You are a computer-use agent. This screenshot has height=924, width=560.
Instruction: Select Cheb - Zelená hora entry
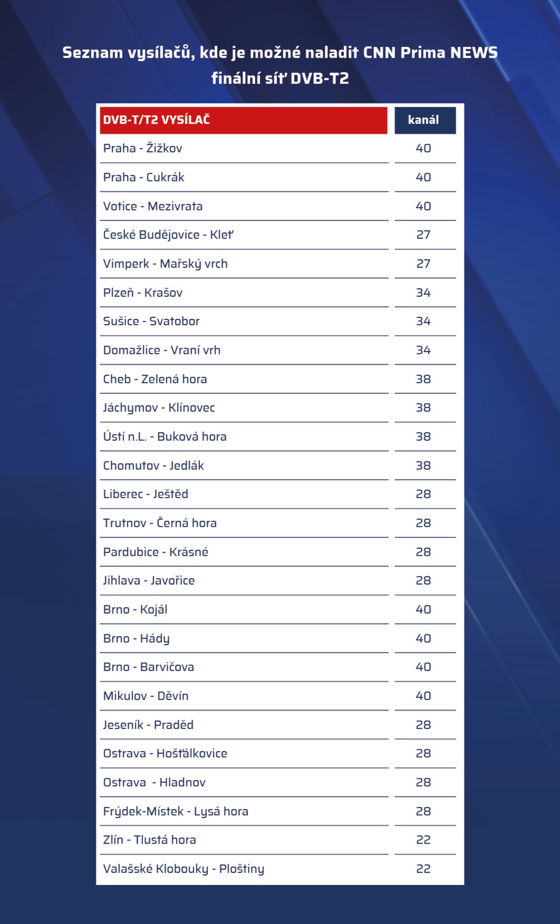[155, 379]
